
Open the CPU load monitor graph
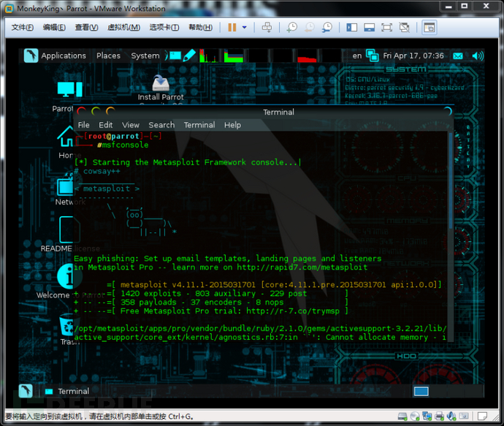click(x=208, y=56)
